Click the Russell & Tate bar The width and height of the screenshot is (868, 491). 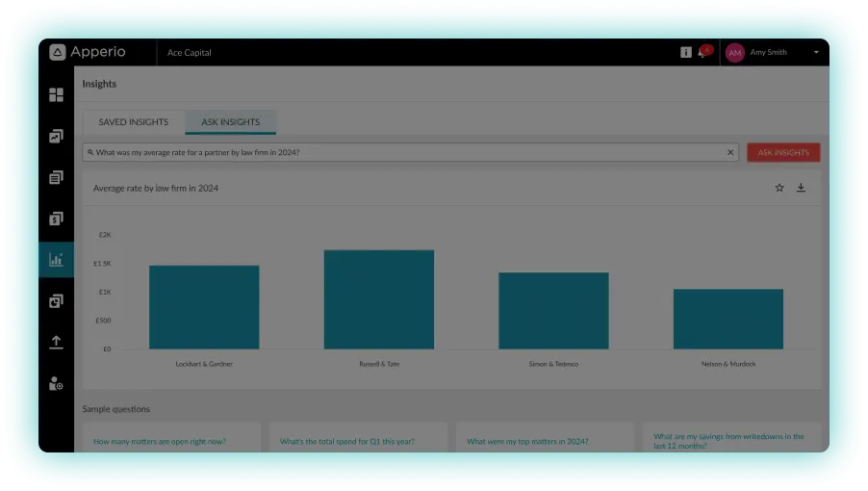378,299
